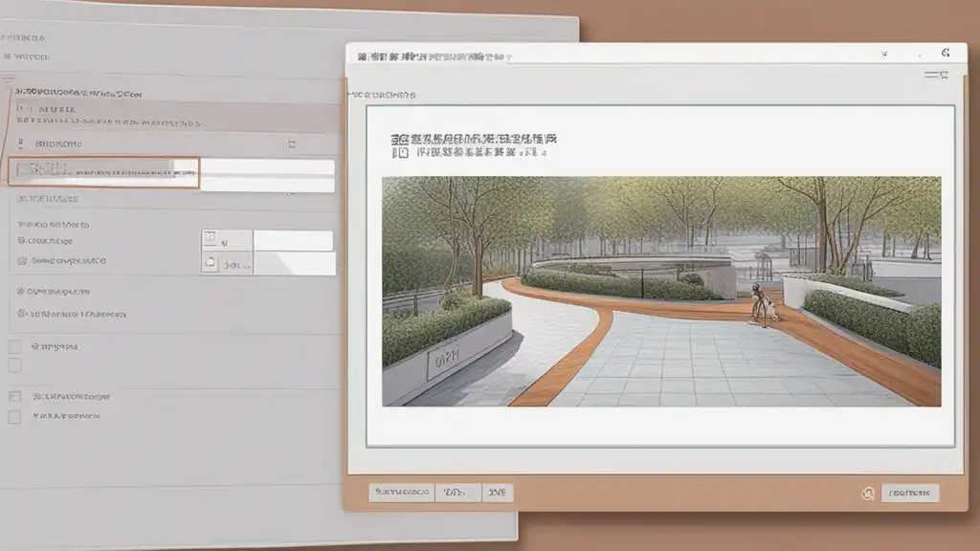Tick the third checkbox with a labeled row

coord(15,397)
